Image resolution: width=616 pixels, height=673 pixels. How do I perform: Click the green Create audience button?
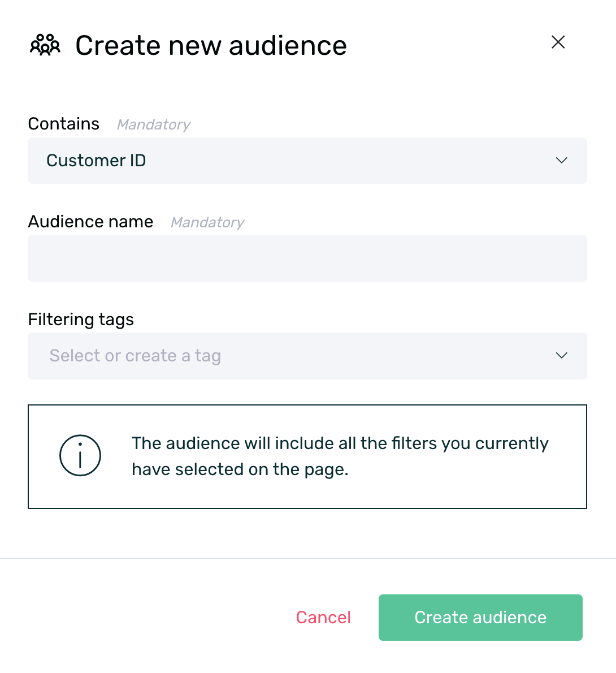[x=480, y=618]
